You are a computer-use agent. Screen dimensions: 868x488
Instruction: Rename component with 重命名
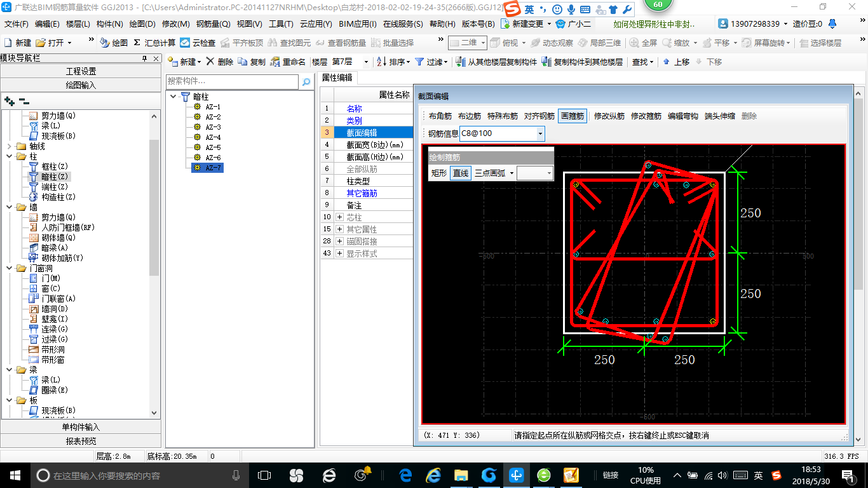click(288, 62)
